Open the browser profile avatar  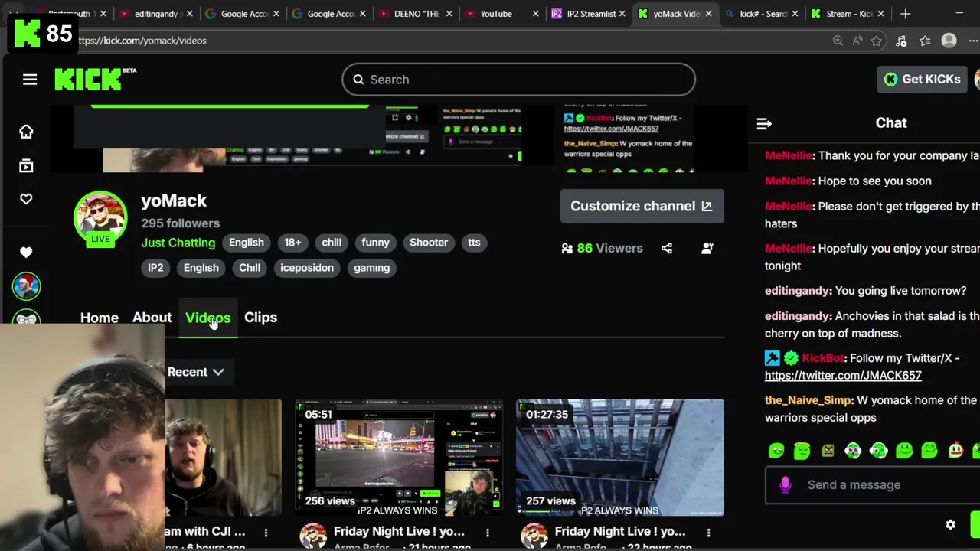pyautogui.click(x=949, y=41)
